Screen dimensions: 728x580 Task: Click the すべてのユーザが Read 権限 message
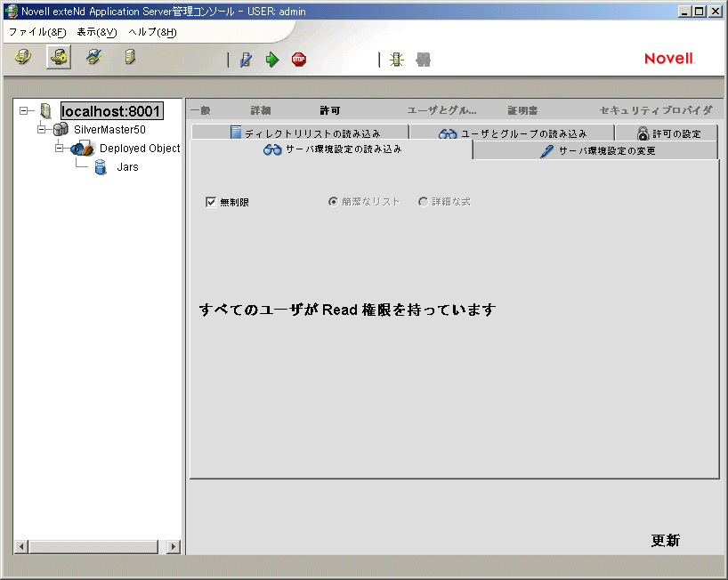(x=347, y=310)
